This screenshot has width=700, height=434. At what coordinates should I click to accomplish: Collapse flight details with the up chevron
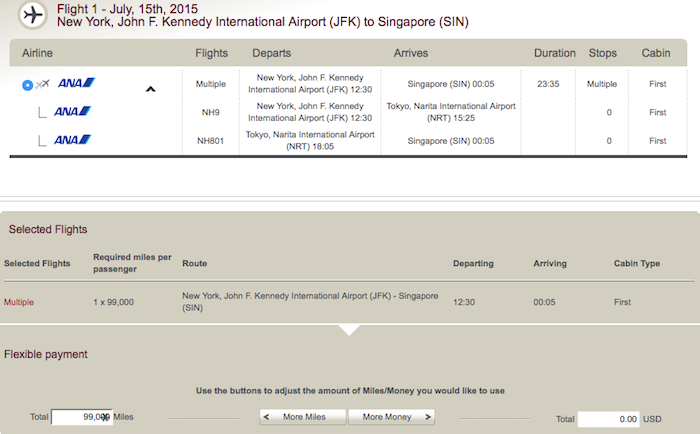(x=151, y=89)
